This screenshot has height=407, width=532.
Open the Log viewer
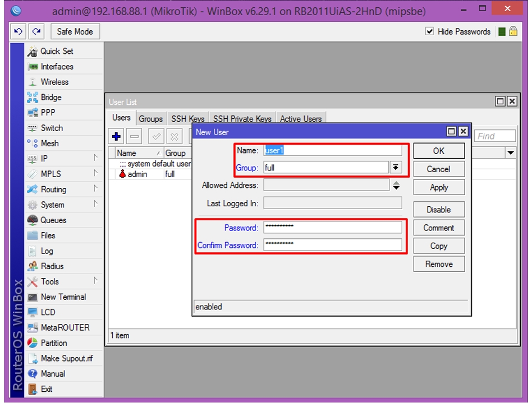tap(64, 251)
